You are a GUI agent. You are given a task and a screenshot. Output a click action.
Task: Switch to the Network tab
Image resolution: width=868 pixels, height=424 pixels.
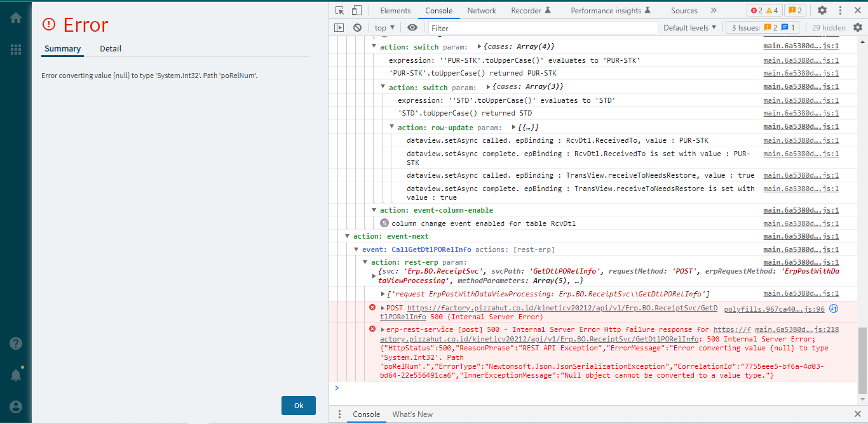pyautogui.click(x=482, y=10)
